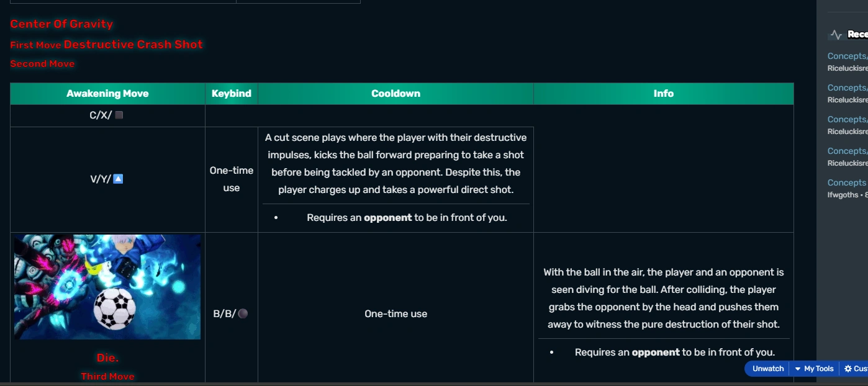Open the topmost Concepts link under Recent
868x386 pixels.
847,56
